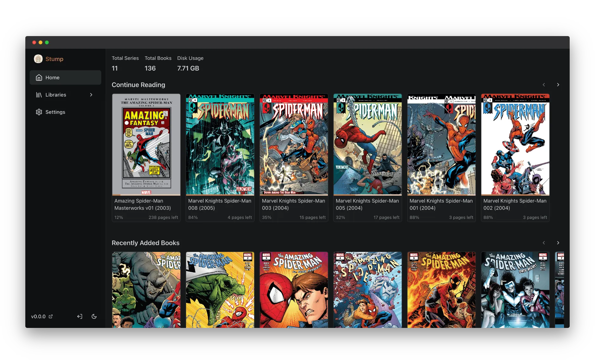Viewport: 595px width, 364px height.
Task: Open Settings via the gear icon
Action: (x=39, y=112)
